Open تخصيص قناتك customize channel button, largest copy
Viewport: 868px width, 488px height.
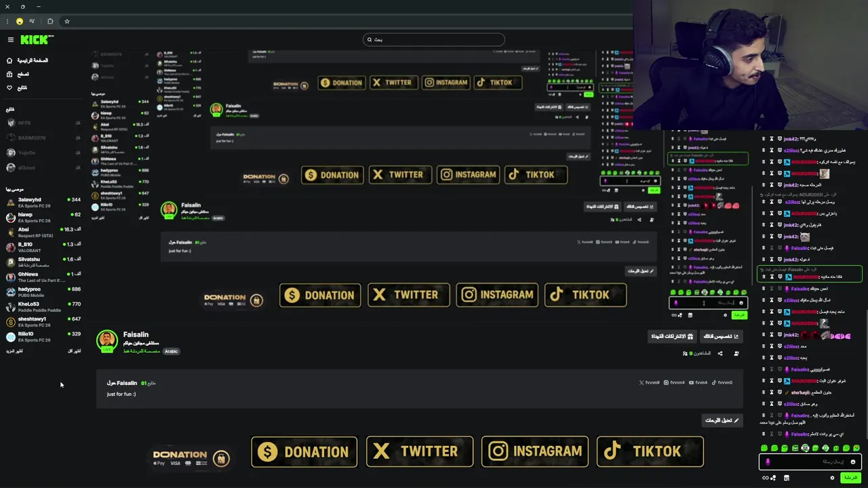[x=722, y=336]
